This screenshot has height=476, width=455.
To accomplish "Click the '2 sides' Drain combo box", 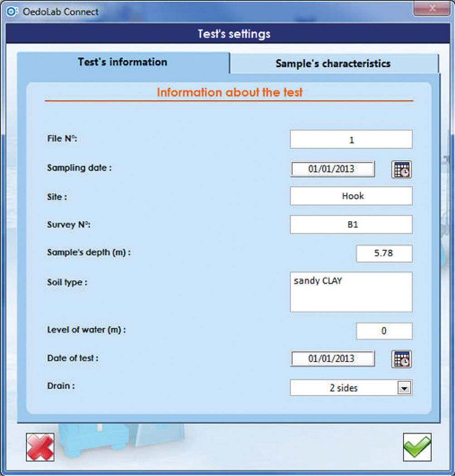I will (351, 388).
